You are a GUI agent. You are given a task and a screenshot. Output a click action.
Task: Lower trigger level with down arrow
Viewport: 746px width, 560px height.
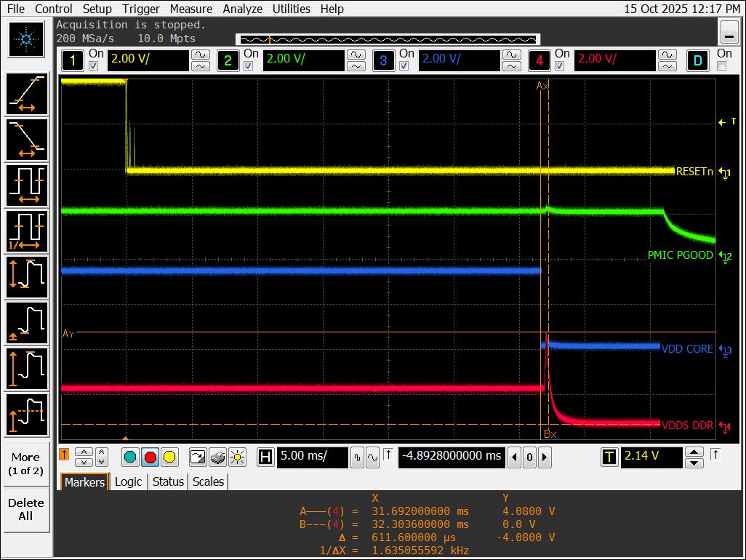694,463
